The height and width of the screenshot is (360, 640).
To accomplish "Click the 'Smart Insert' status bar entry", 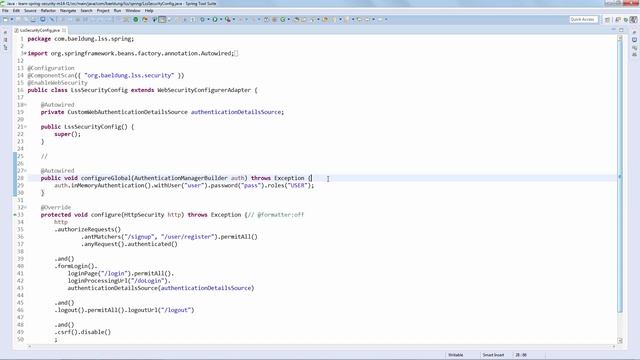I will point(493,355).
